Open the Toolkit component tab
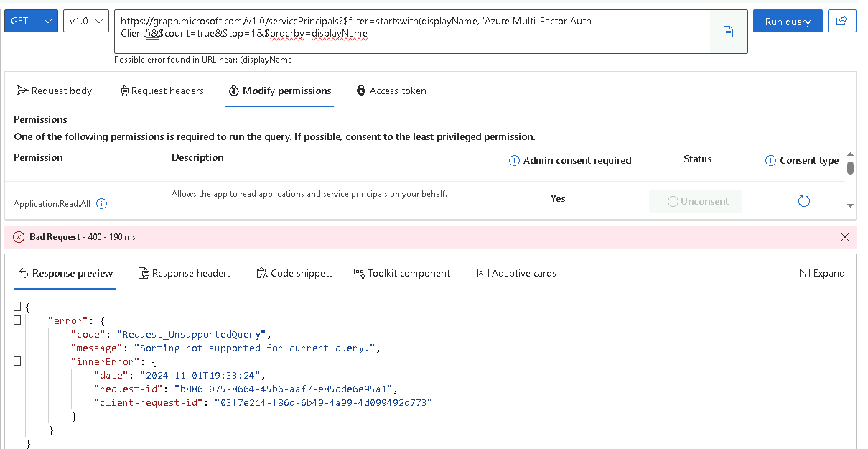This screenshot has width=868, height=449. click(x=402, y=273)
